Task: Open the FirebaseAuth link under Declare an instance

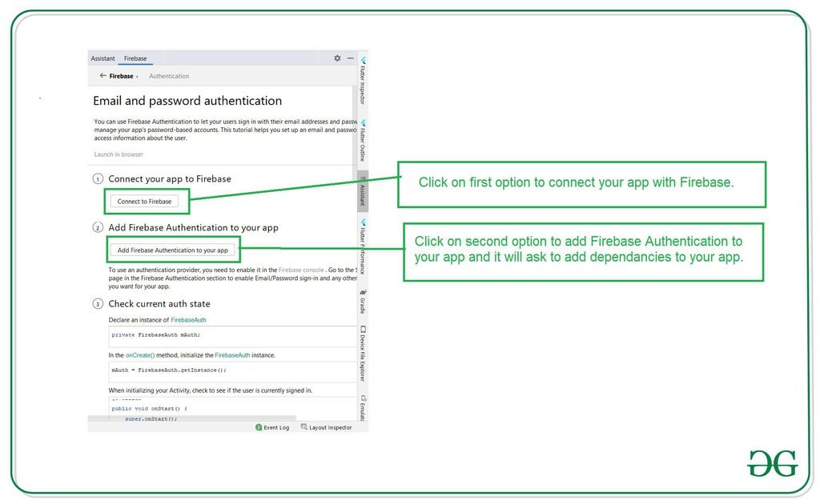Action: tap(188, 320)
